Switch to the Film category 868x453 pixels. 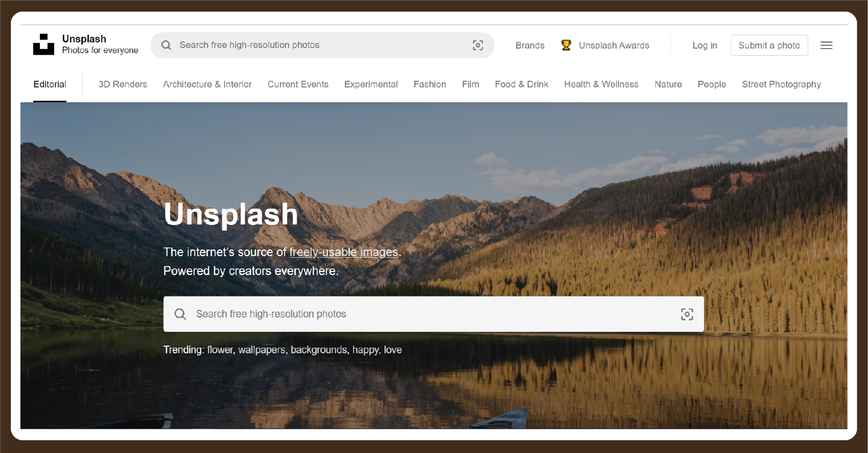(x=471, y=84)
